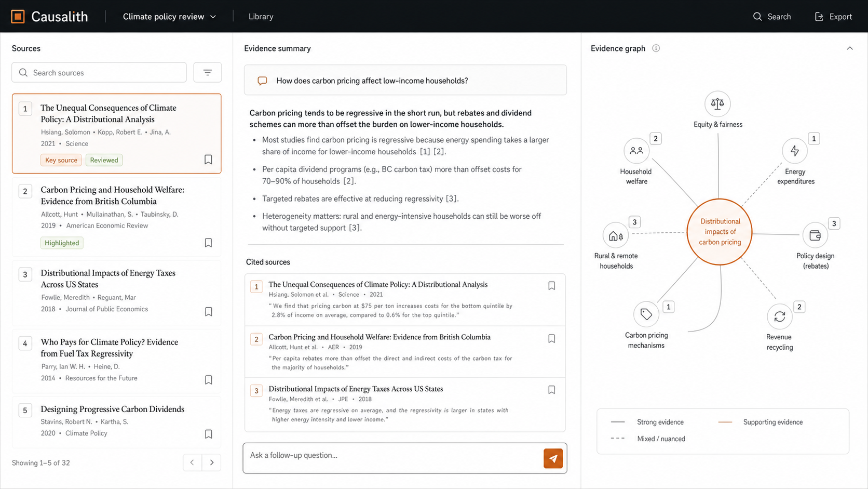Go to next page of sources

tap(212, 462)
